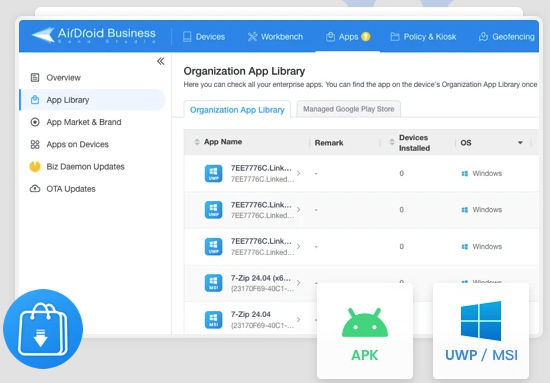The width and height of the screenshot is (550, 383).
Task: Click the APK Android card
Action: [365, 331]
